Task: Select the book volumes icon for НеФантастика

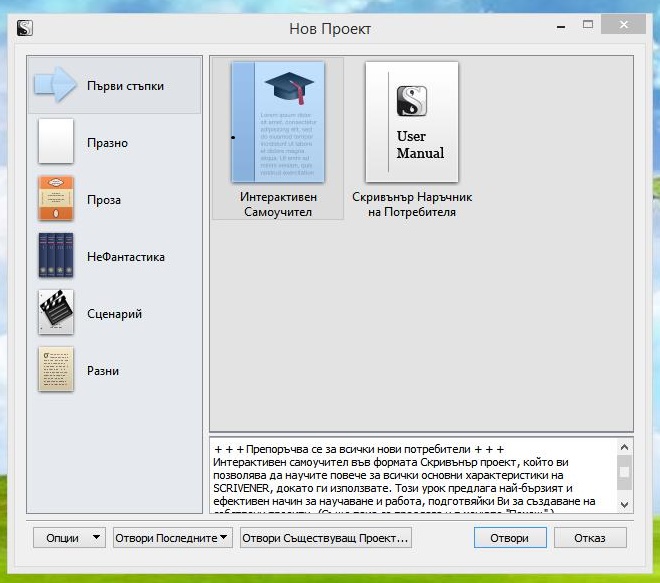Action: (56, 256)
